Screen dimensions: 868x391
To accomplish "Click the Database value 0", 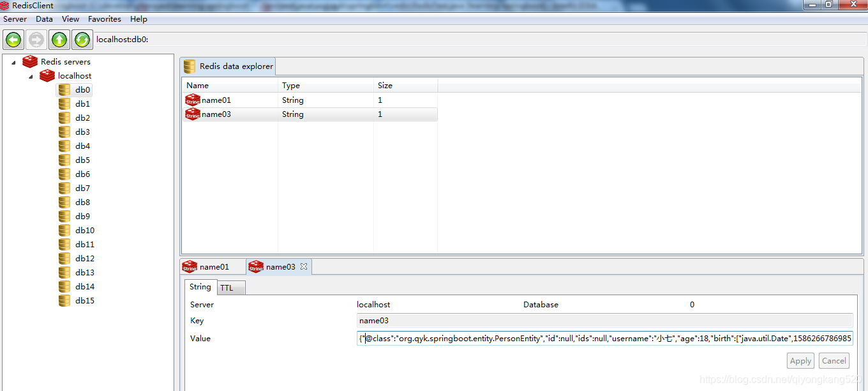I will click(x=692, y=305).
